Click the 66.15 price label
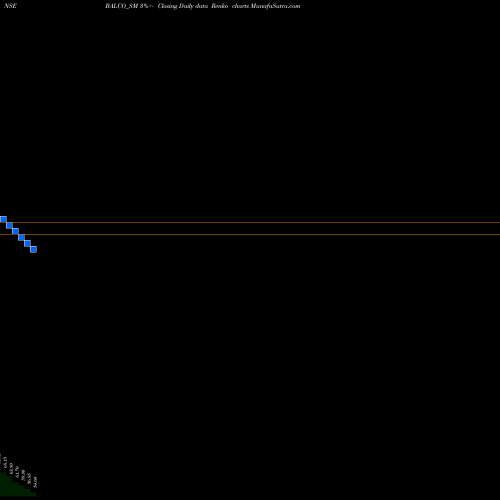 (5, 462)
